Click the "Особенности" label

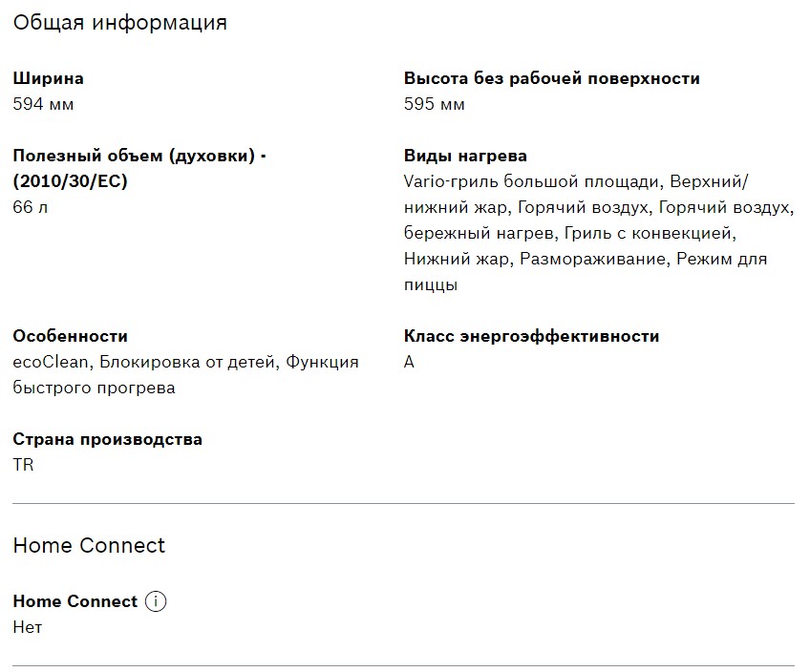70,336
